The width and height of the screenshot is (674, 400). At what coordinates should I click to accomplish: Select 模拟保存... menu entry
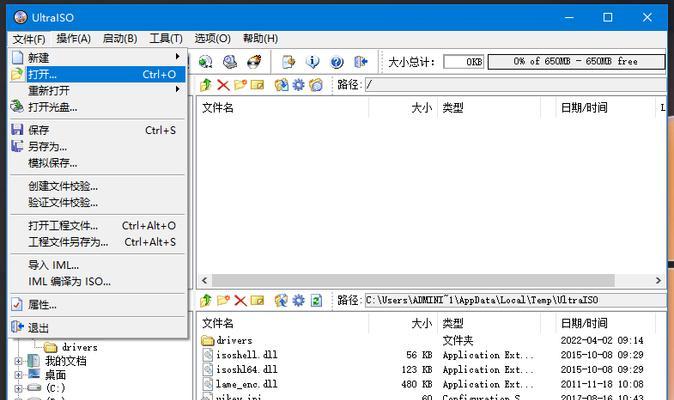coord(98,163)
